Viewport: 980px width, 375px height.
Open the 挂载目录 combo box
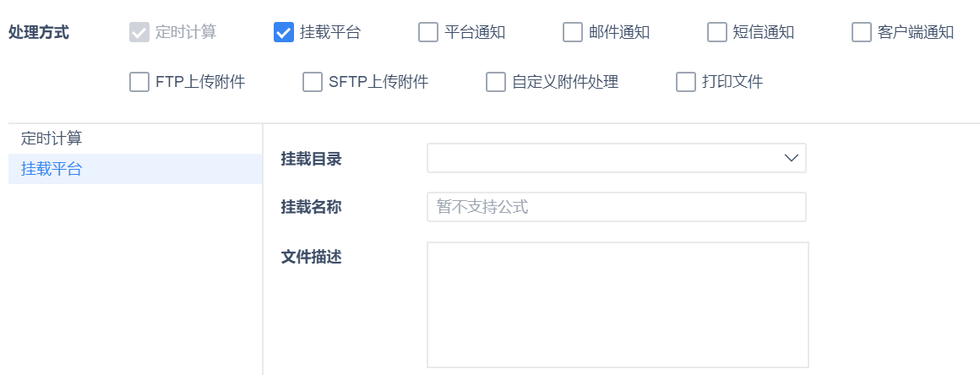click(x=607, y=158)
